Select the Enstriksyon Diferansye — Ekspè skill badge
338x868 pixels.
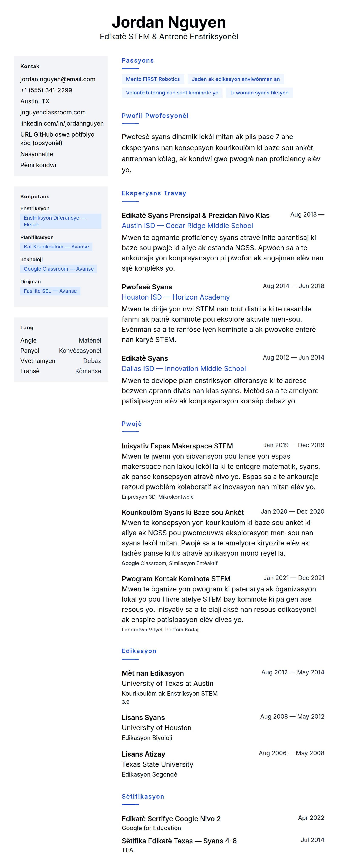coord(61,221)
